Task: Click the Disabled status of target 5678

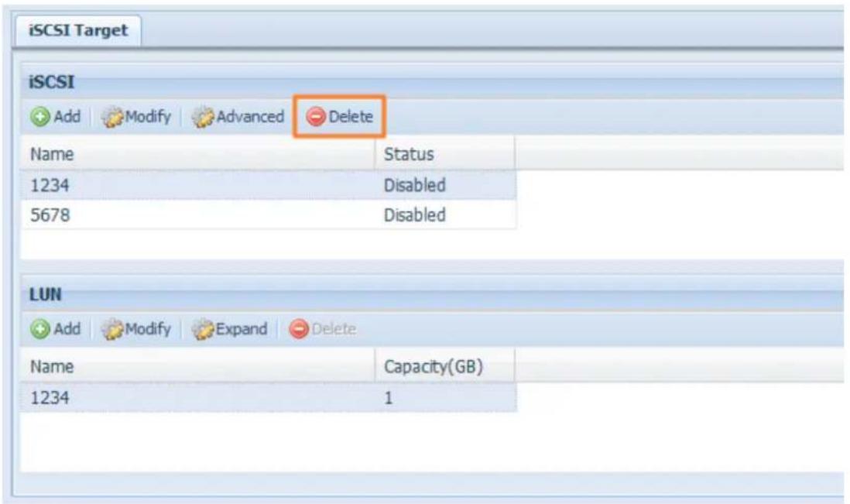Action: click(x=415, y=215)
